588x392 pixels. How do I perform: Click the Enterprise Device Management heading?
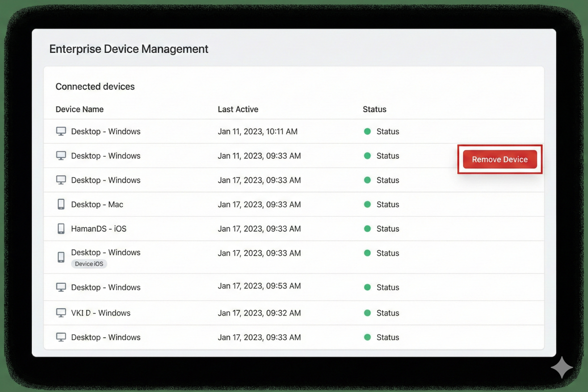(128, 49)
